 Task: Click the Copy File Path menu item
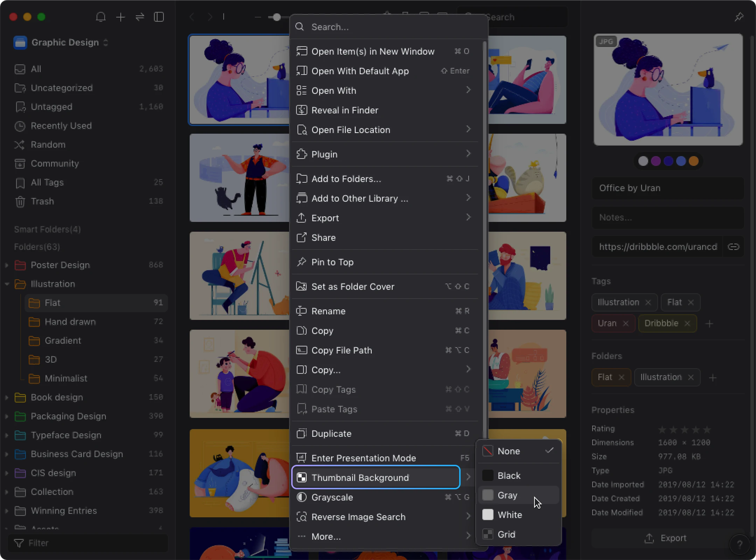tap(385, 350)
